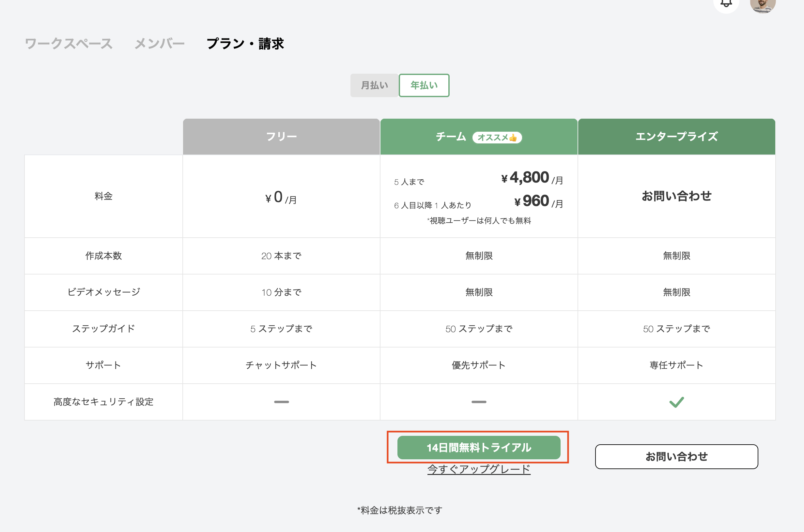Open 今すぐアップグレード link
This screenshot has height=532, width=804.
[x=479, y=470]
